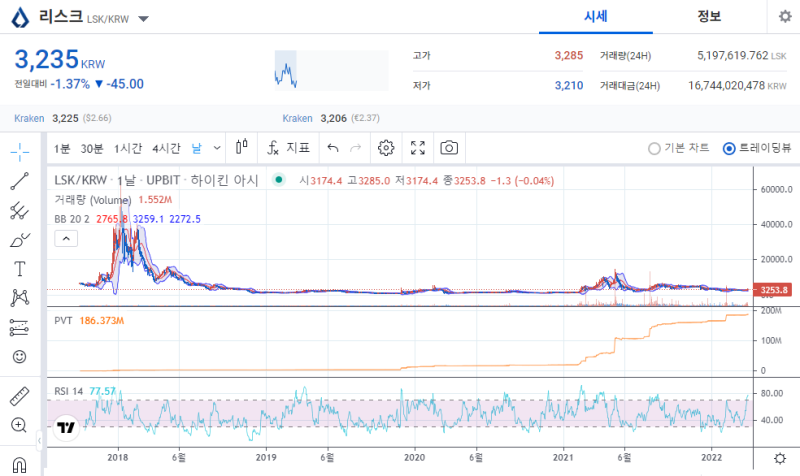This screenshot has height=476, width=800.
Task: Set chart interval to 30분
Action: pyautogui.click(x=92, y=148)
